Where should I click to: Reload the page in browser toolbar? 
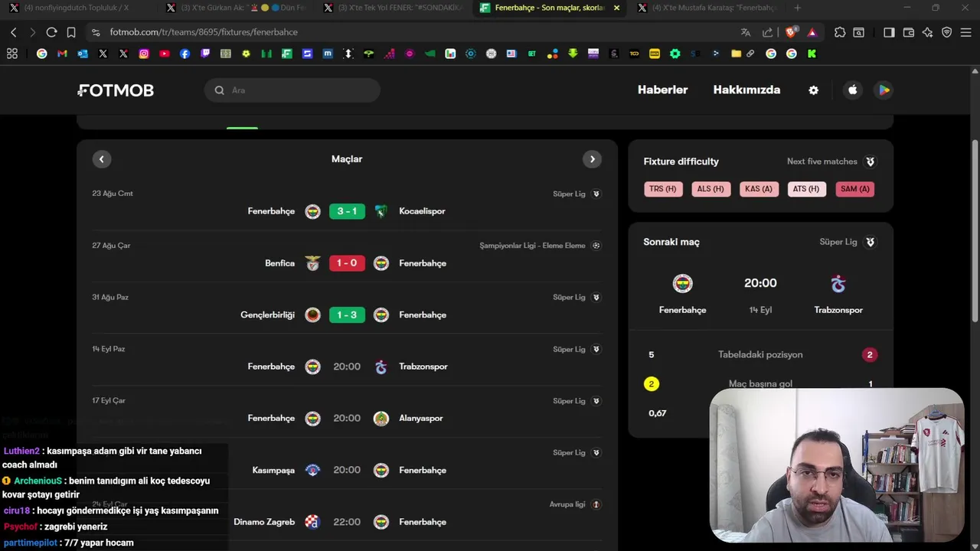[x=51, y=32]
